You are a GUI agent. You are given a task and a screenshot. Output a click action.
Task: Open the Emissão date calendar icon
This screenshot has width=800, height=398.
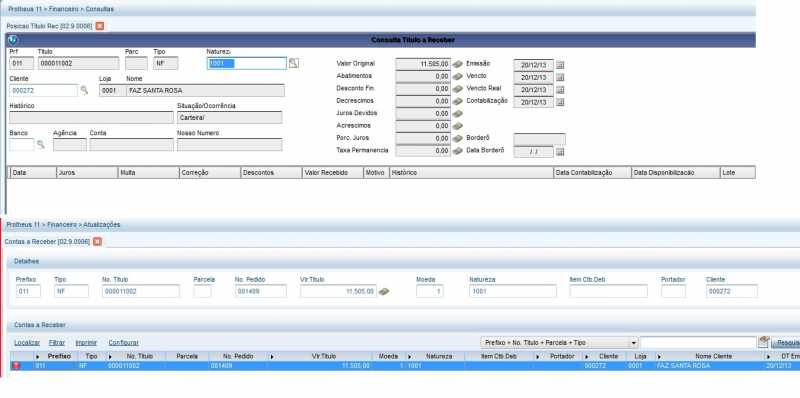click(560, 65)
